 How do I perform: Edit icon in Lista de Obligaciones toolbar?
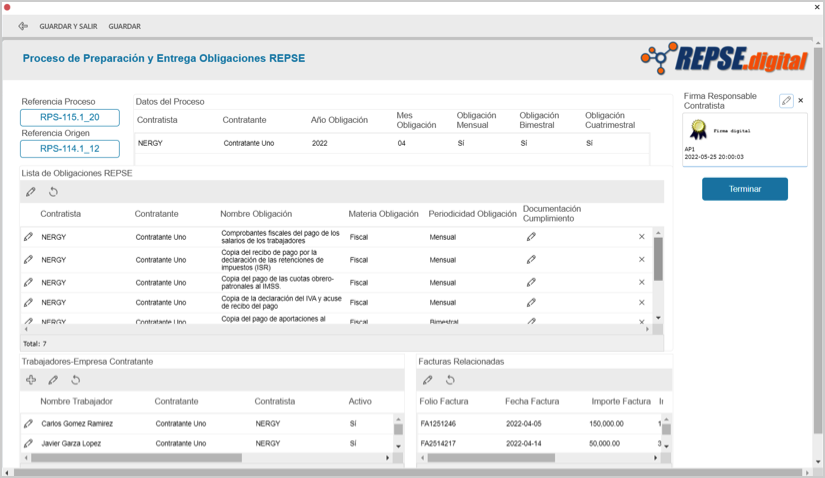tap(31, 192)
